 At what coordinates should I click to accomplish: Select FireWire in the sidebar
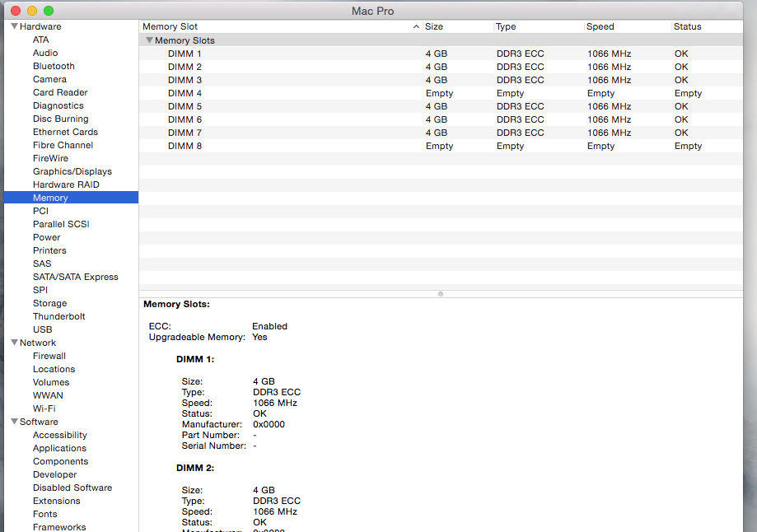51,158
